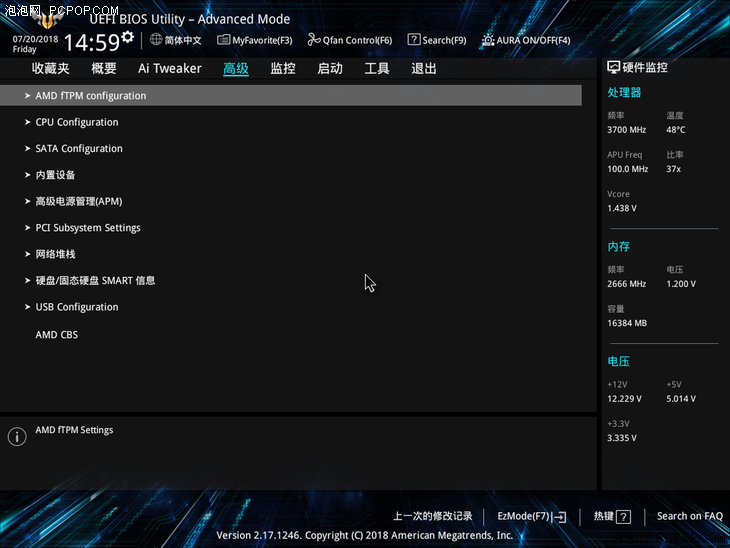Open MyFavorite(F3) menu
Viewport: 730px width, 548px height.
click(x=262, y=41)
